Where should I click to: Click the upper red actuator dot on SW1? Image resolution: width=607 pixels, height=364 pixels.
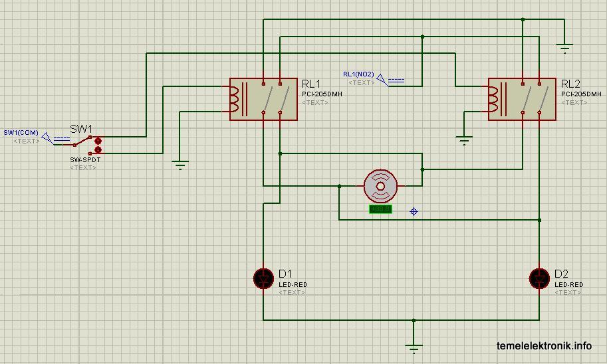coord(98,141)
